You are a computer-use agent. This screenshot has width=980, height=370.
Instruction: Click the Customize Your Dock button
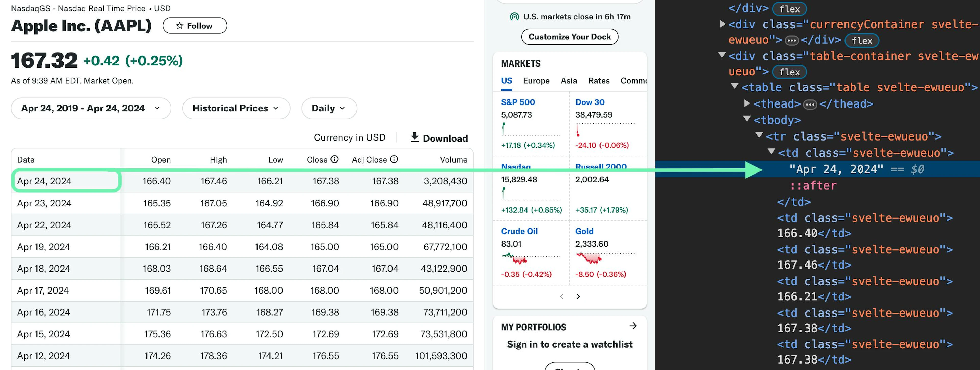[570, 37]
